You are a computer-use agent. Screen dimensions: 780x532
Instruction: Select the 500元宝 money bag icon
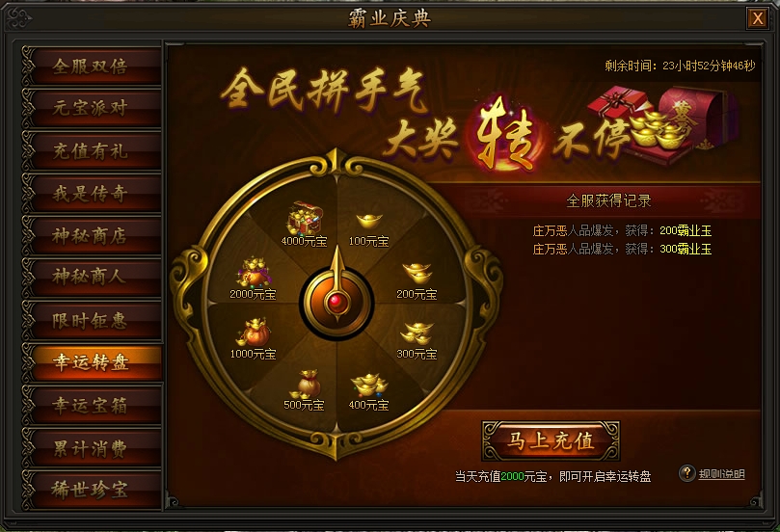[x=306, y=384]
